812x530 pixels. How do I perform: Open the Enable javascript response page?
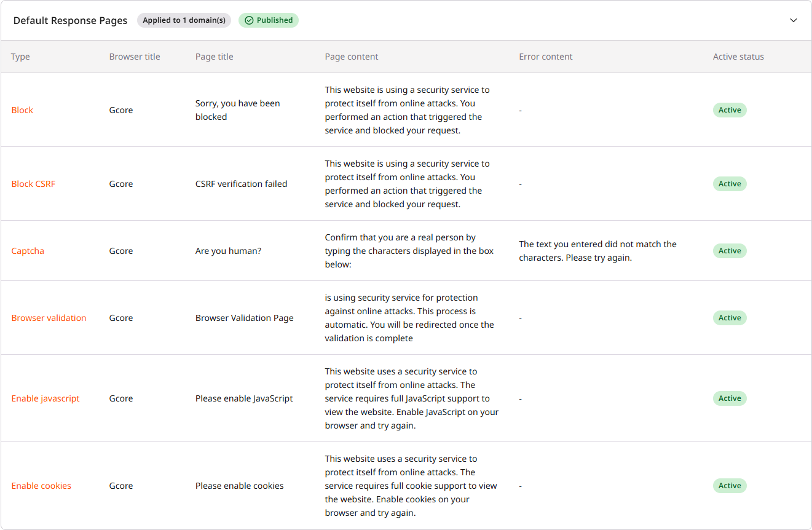tap(45, 398)
